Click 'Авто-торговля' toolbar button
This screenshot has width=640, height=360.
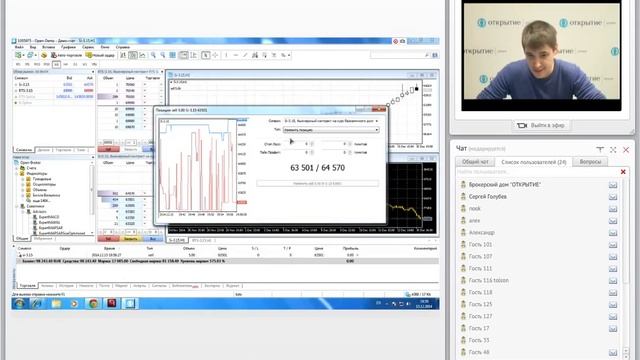(66, 55)
